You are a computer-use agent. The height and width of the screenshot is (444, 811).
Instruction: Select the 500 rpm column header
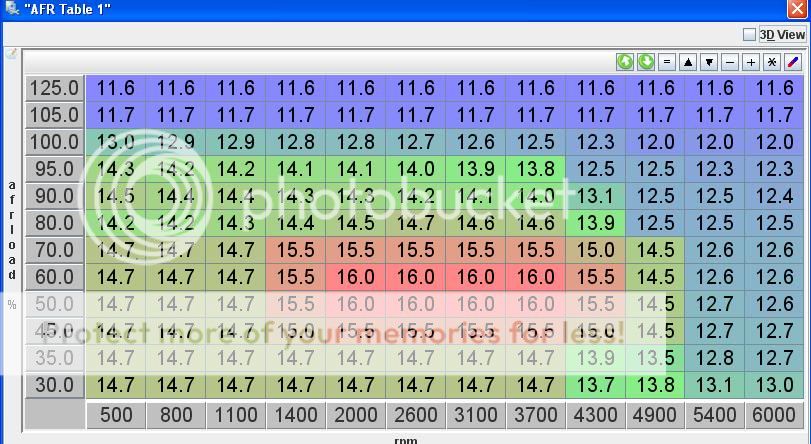(x=116, y=415)
